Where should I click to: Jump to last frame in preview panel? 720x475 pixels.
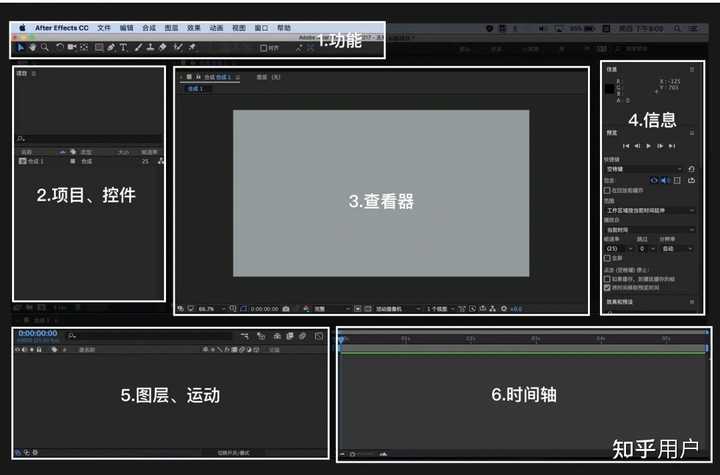[672, 146]
